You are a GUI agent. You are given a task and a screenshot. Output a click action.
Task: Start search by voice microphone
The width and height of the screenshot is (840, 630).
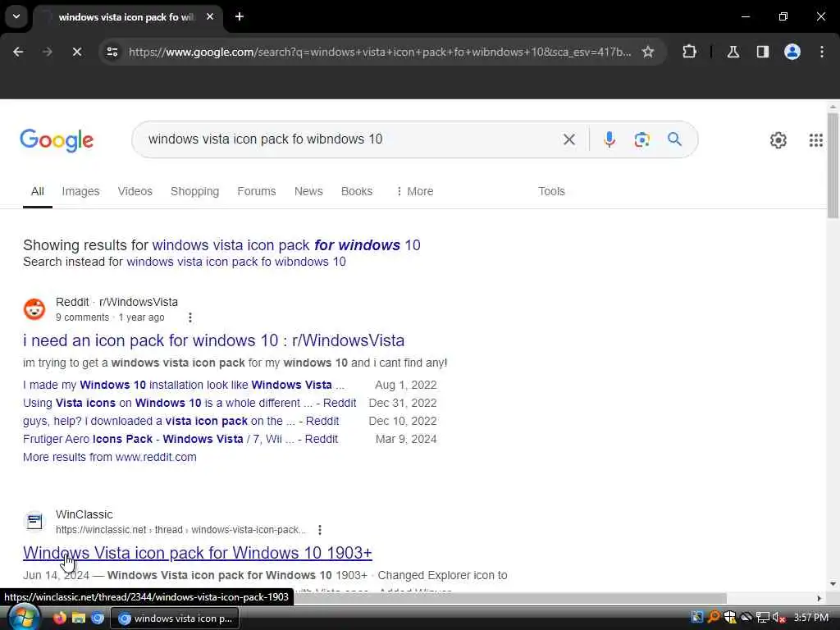[609, 139]
